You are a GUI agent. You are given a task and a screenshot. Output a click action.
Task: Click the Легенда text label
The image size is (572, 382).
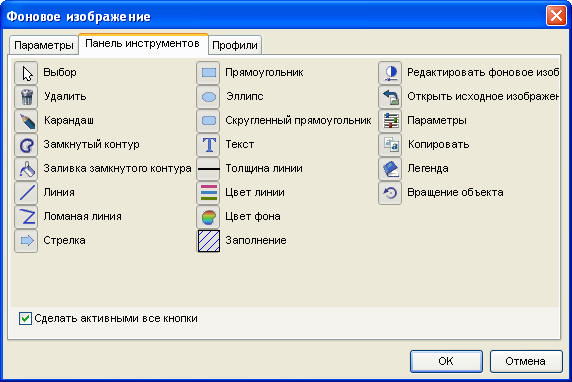pos(428,169)
